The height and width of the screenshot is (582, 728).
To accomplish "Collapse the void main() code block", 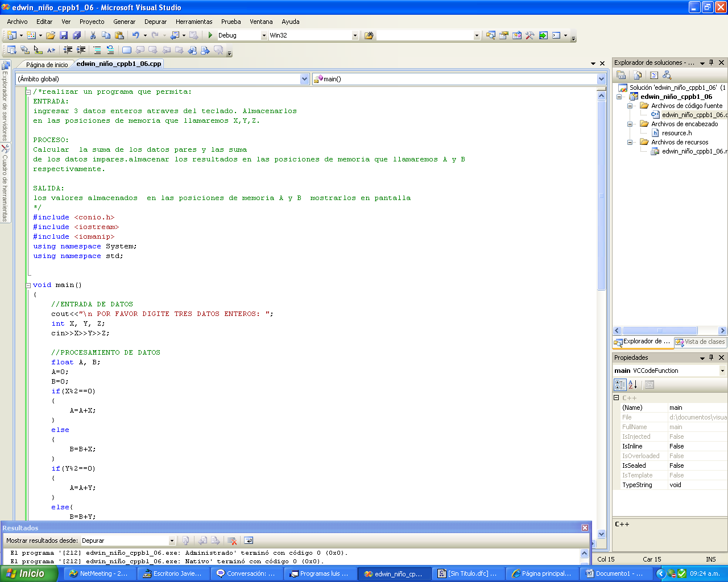I will [x=28, y=285].
